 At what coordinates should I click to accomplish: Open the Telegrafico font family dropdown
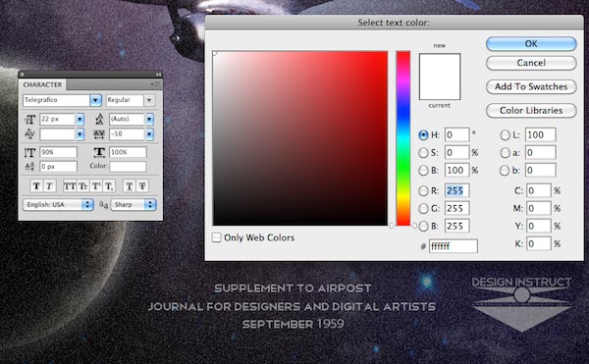(95, 100)
